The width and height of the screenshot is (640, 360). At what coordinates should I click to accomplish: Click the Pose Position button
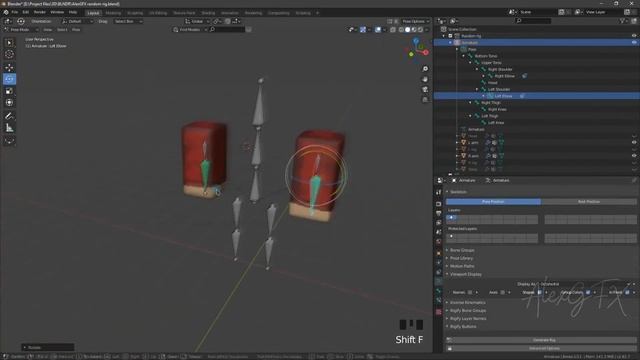pos(493,202)
